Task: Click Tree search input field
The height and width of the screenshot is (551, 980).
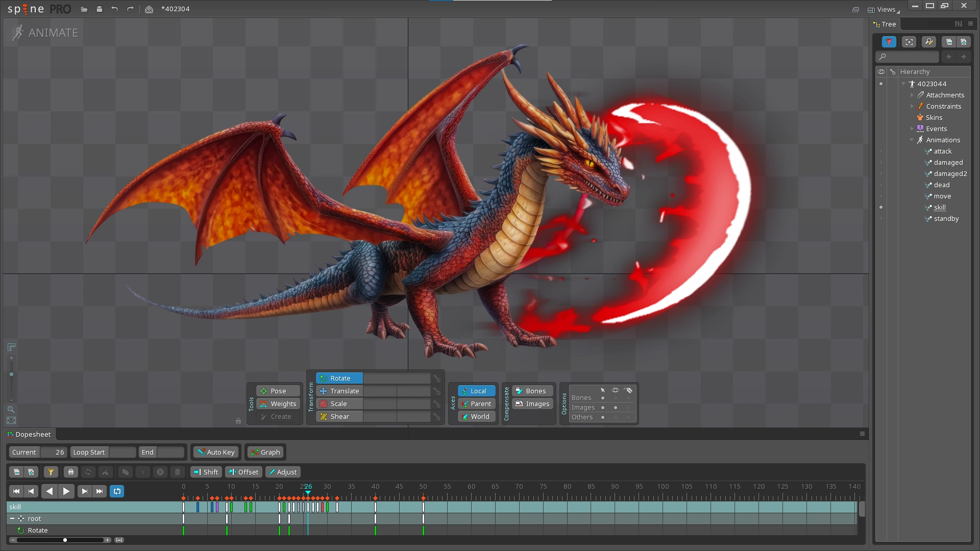Action: pos(908,57)
